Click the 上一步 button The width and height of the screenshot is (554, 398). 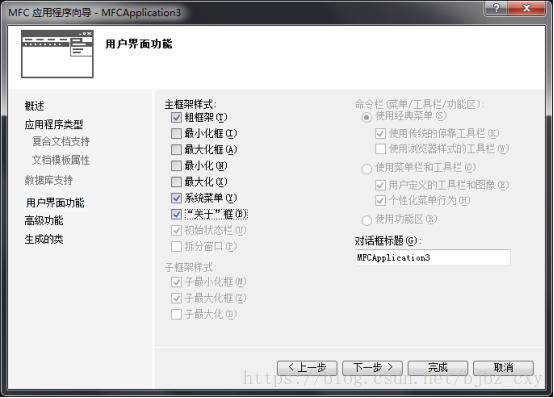click(307, 368)
